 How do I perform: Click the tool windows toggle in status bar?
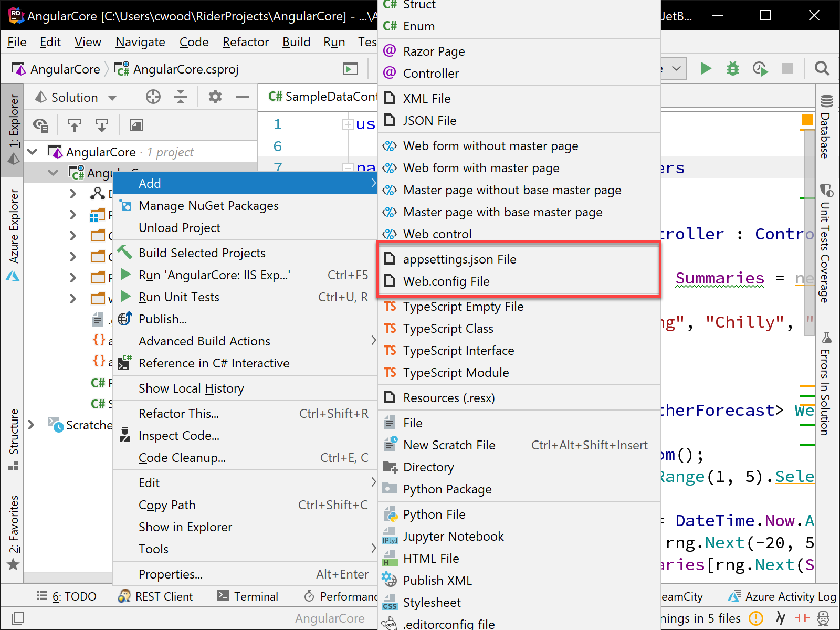pyautogui.click(x=17, y=618)
